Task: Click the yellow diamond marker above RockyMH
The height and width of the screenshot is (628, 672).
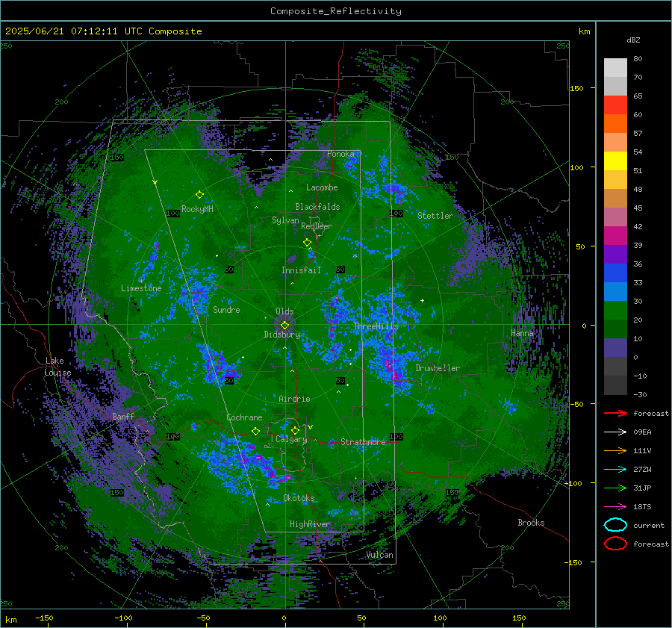Action: 199,195
